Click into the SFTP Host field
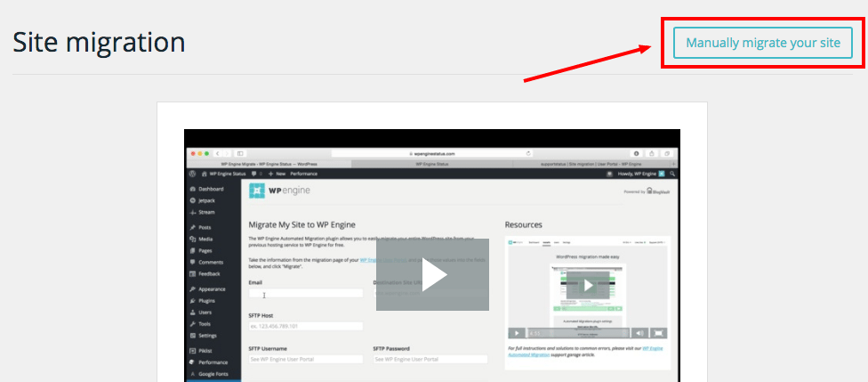Screen dimensions: 868x382 (x=306, y=327)
